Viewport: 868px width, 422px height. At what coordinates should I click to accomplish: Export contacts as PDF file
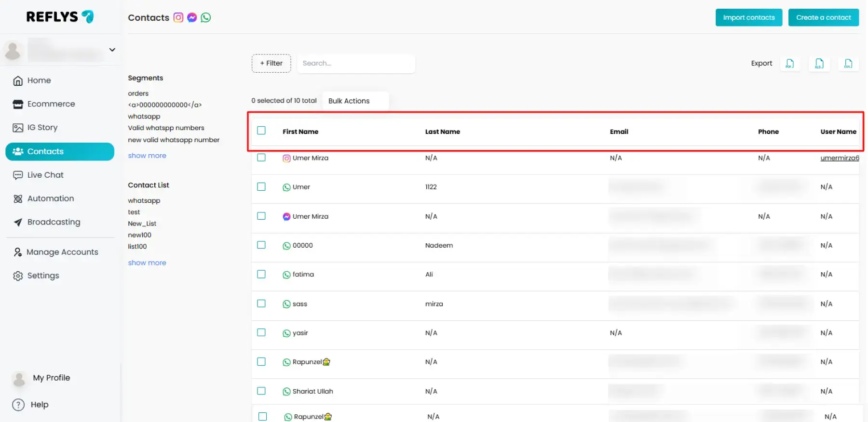point(790,64)
